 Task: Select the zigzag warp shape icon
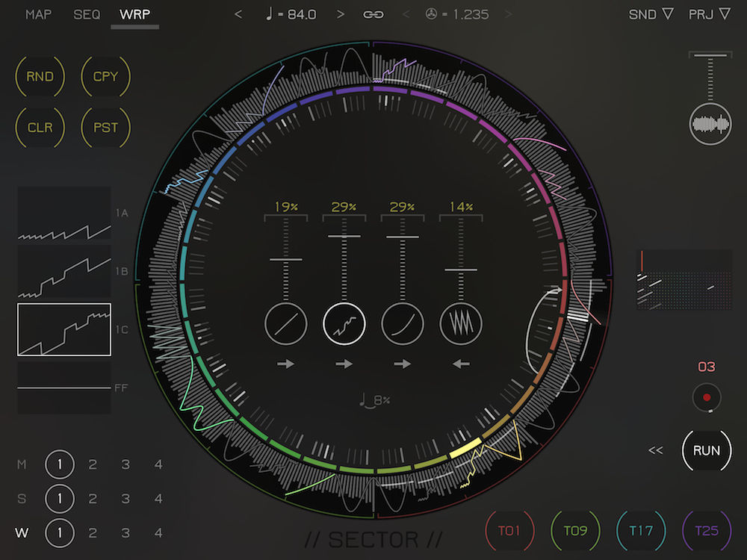(461, 324)
